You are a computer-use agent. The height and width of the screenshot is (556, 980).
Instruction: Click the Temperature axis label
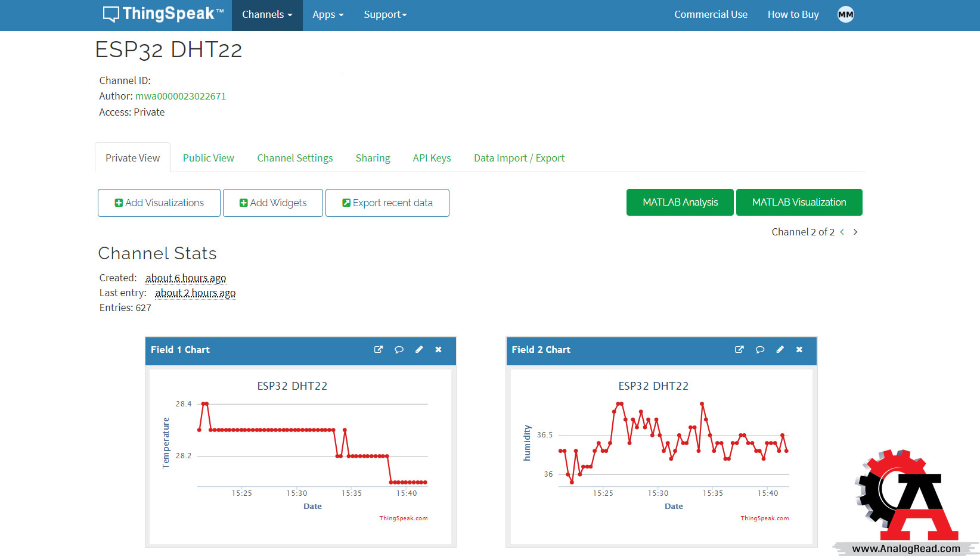tap(166, 443)
